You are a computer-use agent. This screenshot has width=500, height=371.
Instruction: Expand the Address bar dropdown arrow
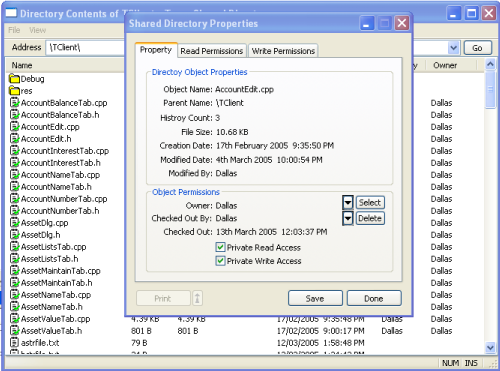pos(453,48)
